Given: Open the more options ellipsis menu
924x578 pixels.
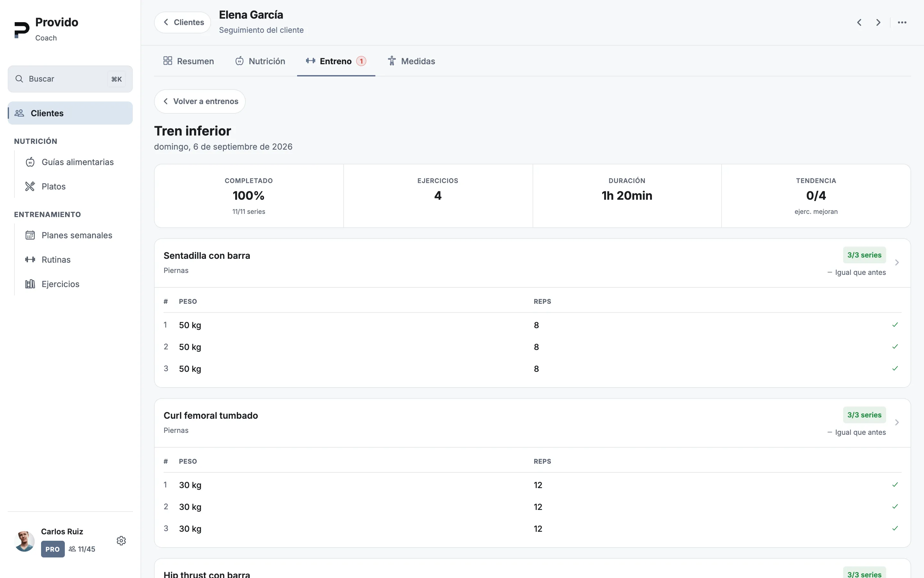Looking at the screenshot, I should (902, 22).
